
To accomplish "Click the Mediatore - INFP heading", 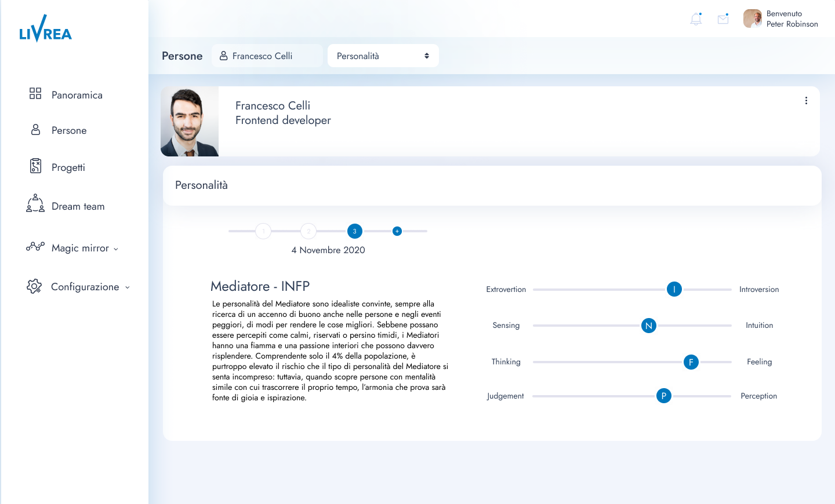I will click(x=260, y=286).
